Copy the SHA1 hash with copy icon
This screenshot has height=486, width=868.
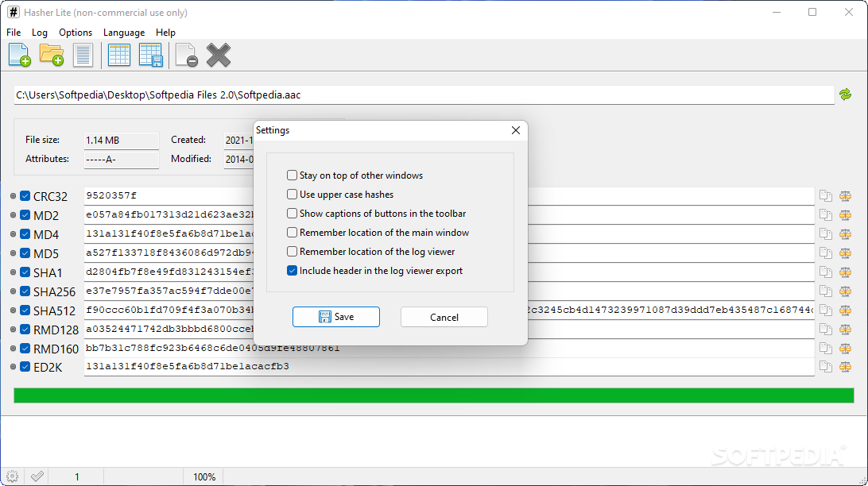pos(826,272)
